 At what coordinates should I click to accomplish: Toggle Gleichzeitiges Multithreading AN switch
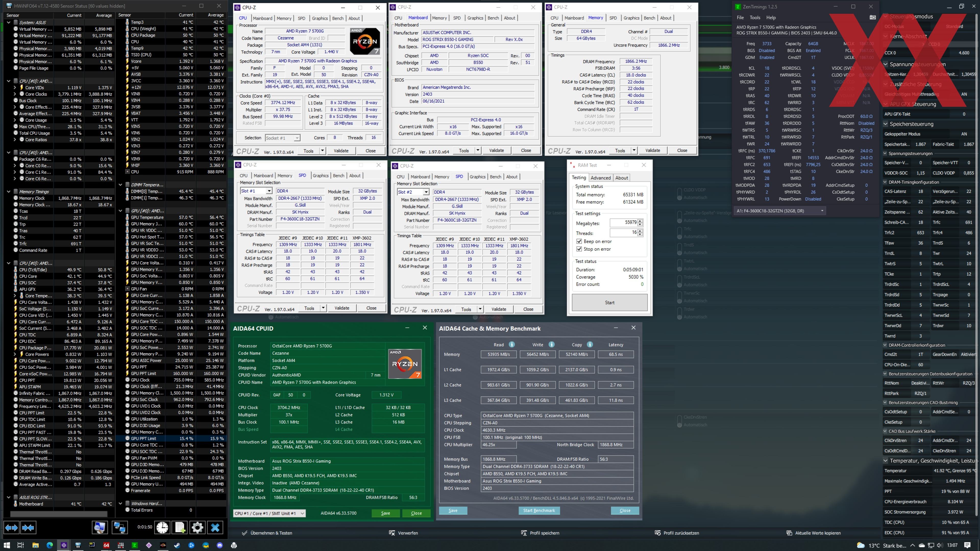(x=964, y=94)
